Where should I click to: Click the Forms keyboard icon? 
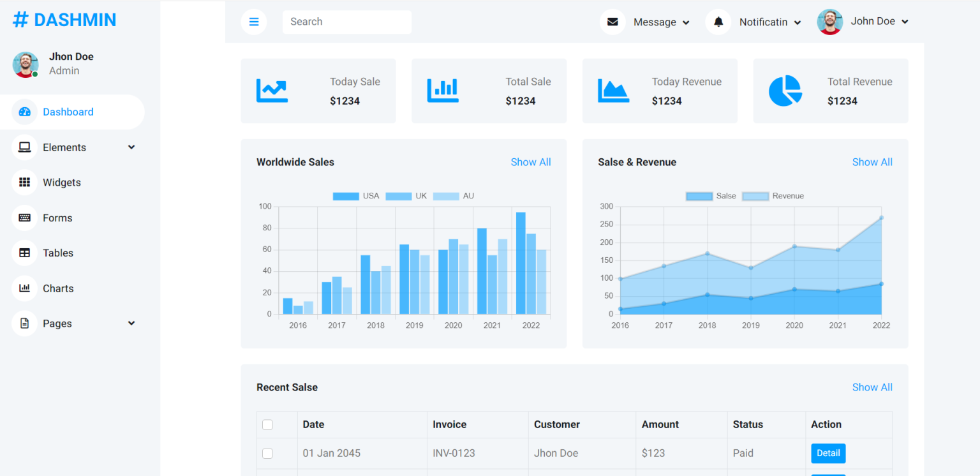[x=24, y=218]
